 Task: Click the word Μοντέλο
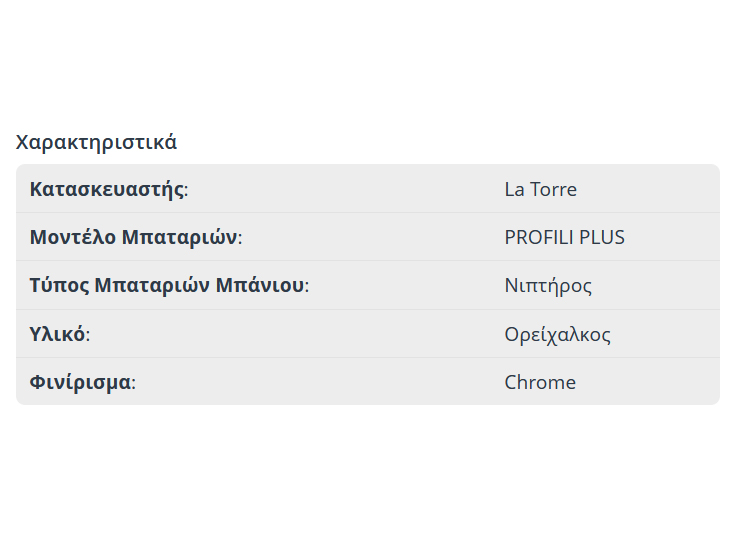(x=72, y=237)
